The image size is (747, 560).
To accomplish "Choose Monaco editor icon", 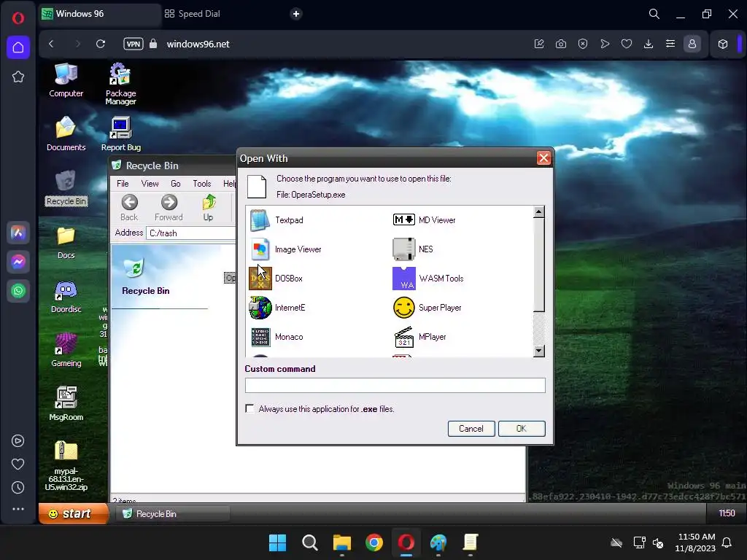I will (x=260, y=337).
